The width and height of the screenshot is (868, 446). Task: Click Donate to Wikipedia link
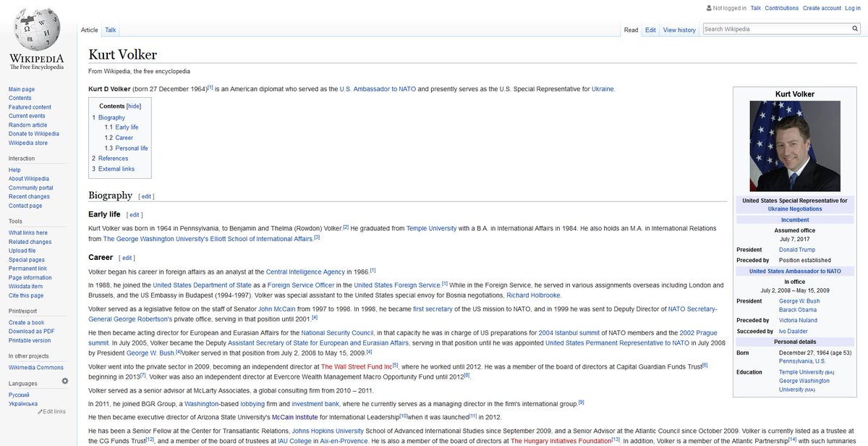point(34,134)
